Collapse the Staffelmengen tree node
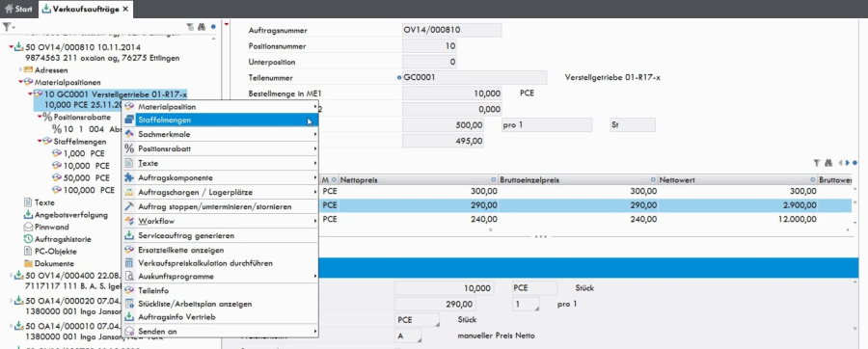This screenshot has height=349, width=868. 40,141
